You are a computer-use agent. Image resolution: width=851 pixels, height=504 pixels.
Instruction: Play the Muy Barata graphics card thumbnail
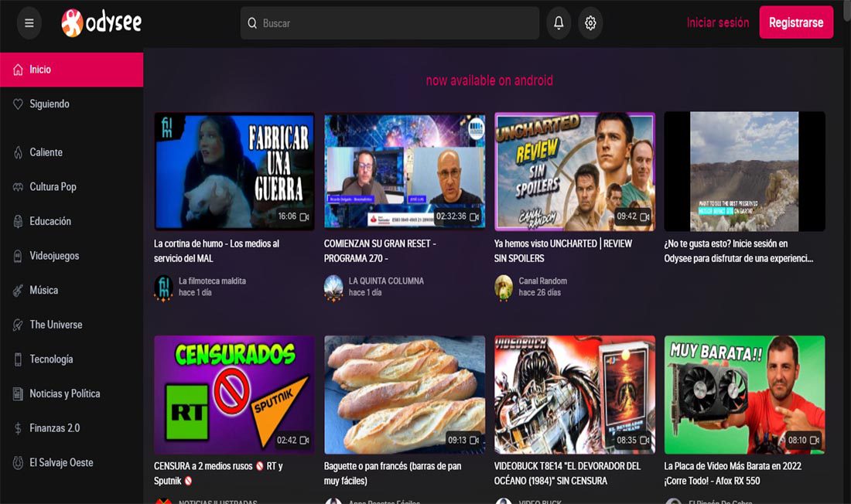[744, 394]
